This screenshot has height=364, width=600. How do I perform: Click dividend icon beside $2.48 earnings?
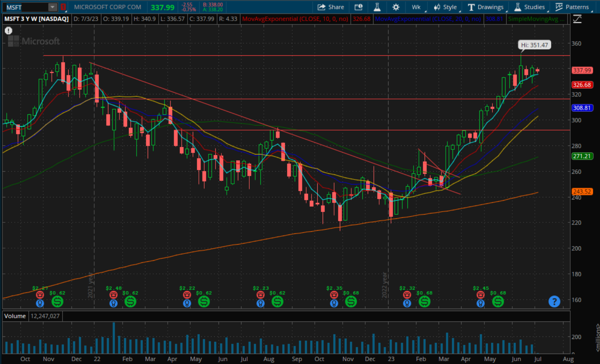coord(130,302)
